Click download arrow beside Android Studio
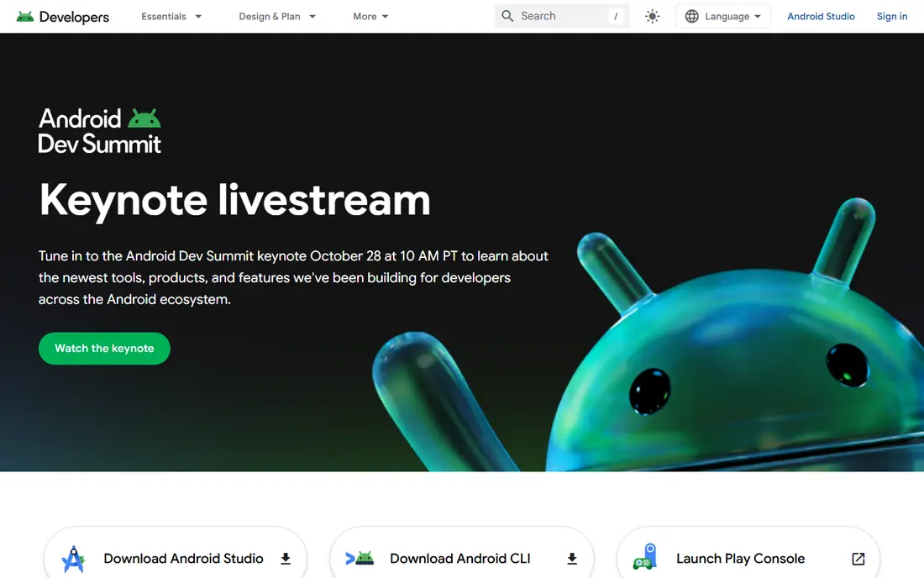This screenshot has width=924, height=578. tap(286, 559)
